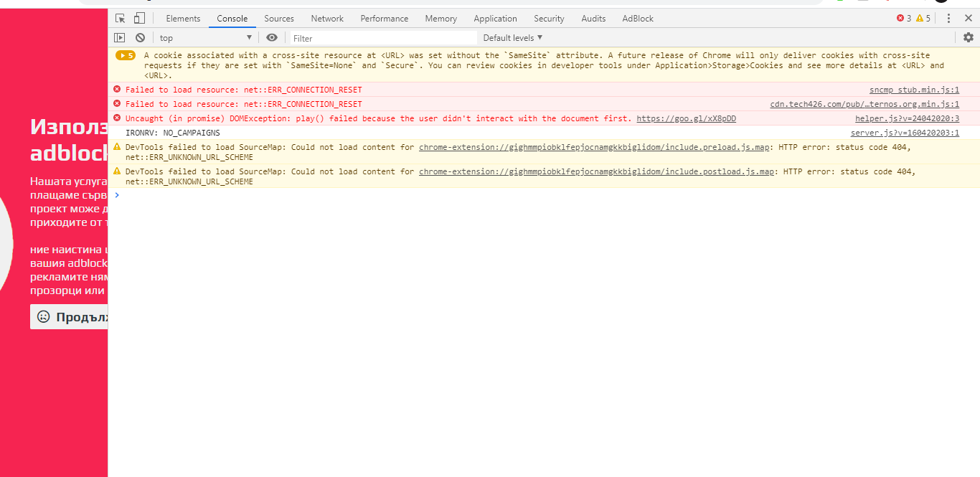Expand the grouped cookie warning badge
Screen dimensions: 980x477
point(126,55)
